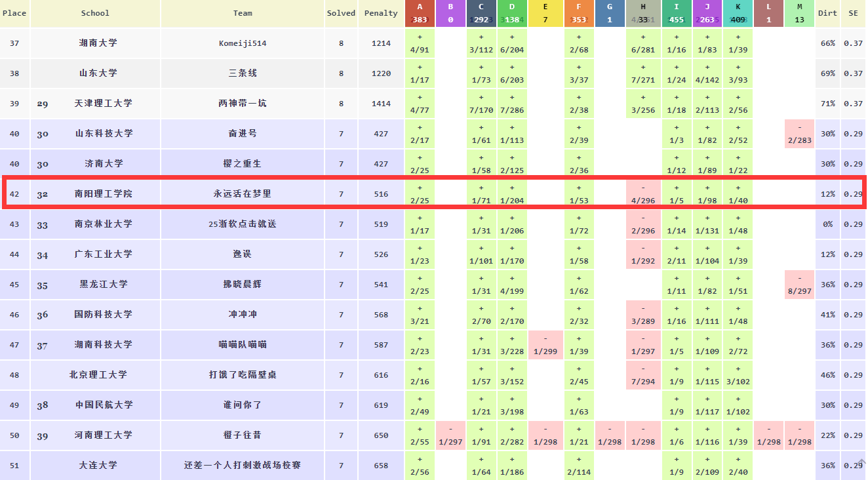The height and width of the screenshot is (480, 868).
Task: Click the Solved column header
Action: tap(341, 13)
